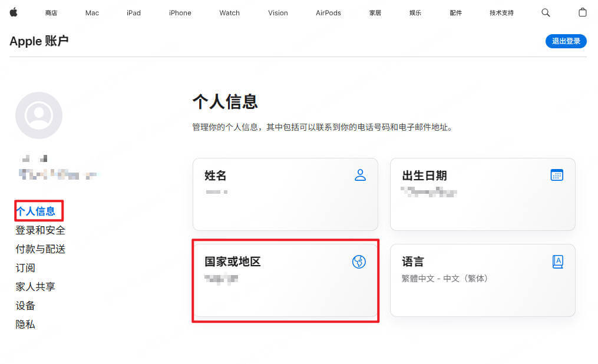
Task: Open the Watch menu item
Action: (230, 13)
